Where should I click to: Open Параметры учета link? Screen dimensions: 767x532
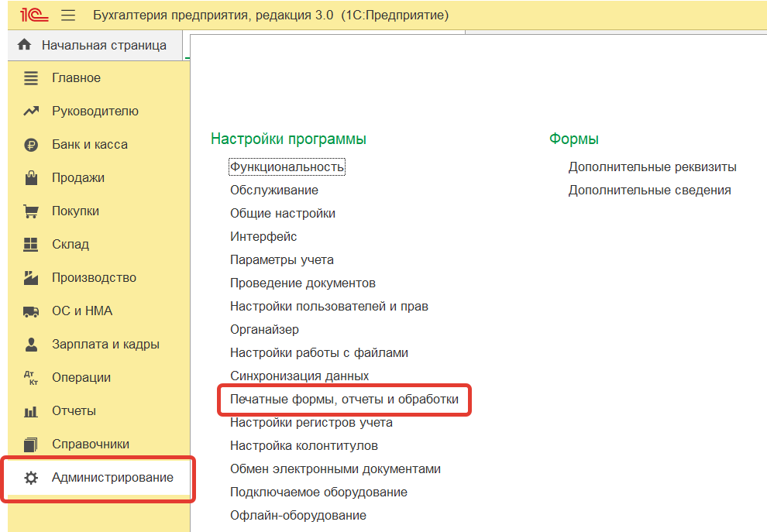click(282, 260)
